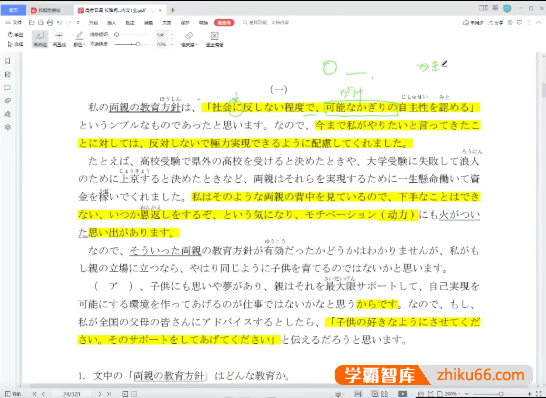The image size is (546, 398).
Task: Open the second left sidebar panel icon
Action: [8, 75]
